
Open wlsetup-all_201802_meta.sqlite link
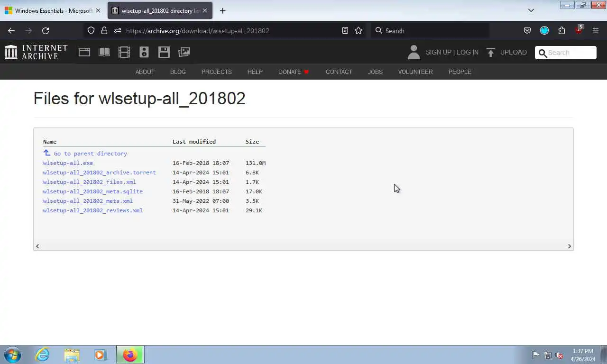(x=92, y=191)
